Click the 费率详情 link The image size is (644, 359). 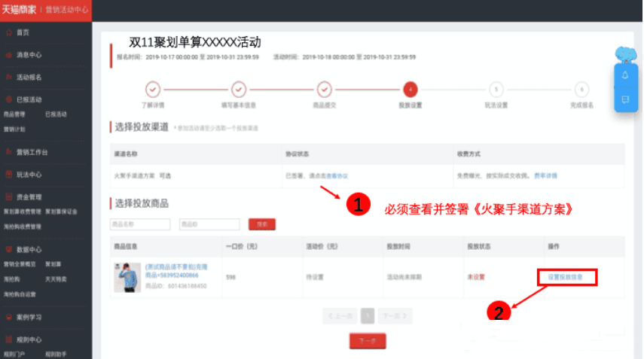(545, 175)
